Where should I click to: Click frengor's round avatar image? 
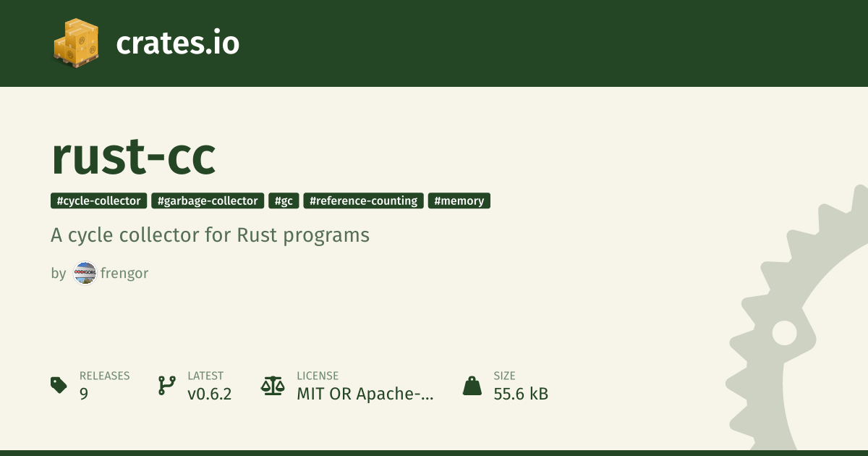(x=85, y=273)
